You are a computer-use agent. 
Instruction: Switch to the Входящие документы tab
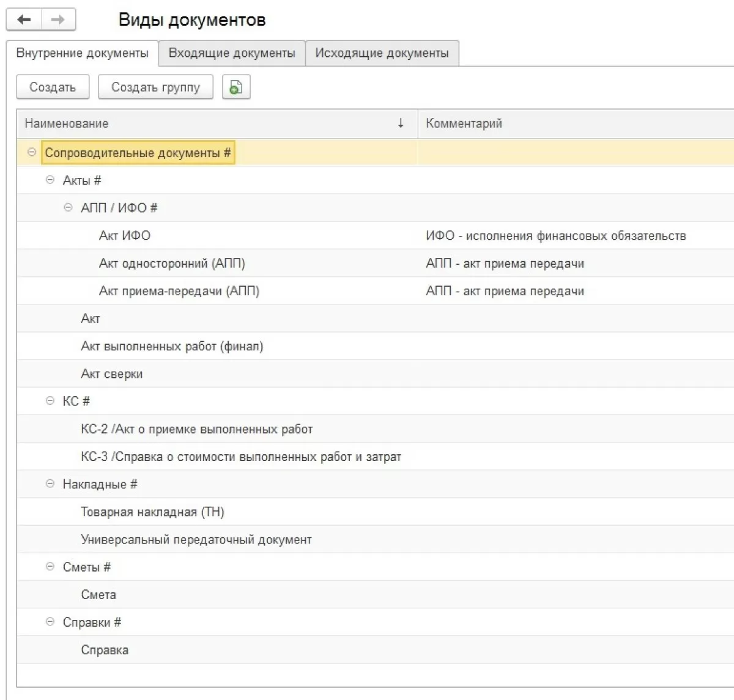coord(232,53)
